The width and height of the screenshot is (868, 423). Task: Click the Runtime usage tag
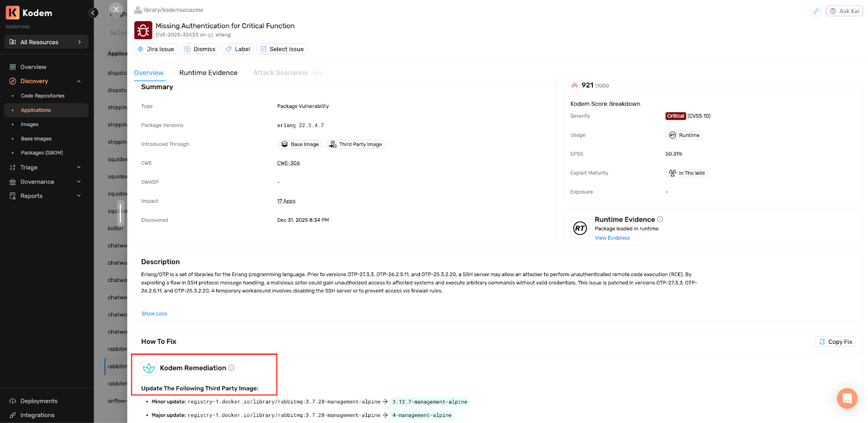[684, 135]
